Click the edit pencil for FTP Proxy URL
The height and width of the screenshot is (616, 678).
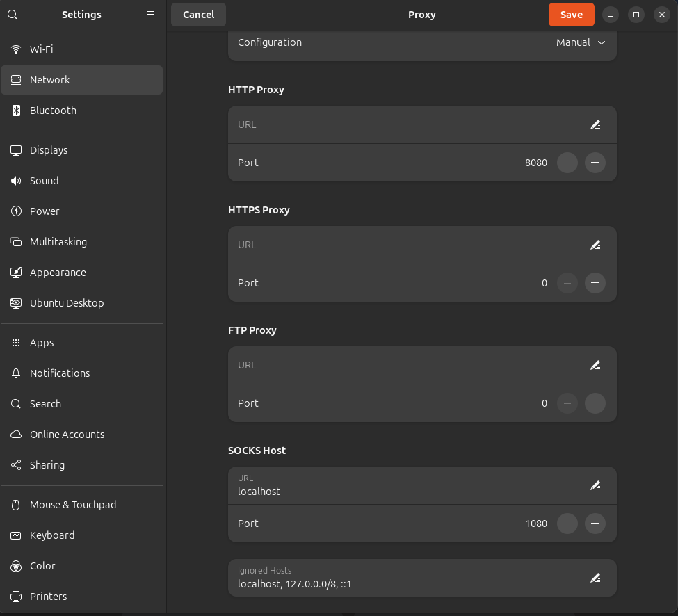(x=595, y=366)
